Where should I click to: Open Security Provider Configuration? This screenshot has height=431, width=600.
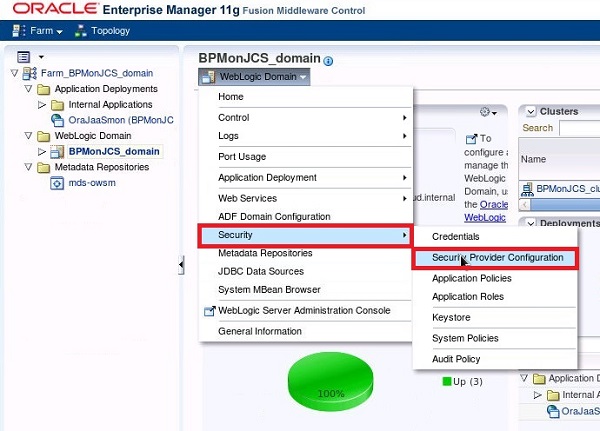point(495,258)
